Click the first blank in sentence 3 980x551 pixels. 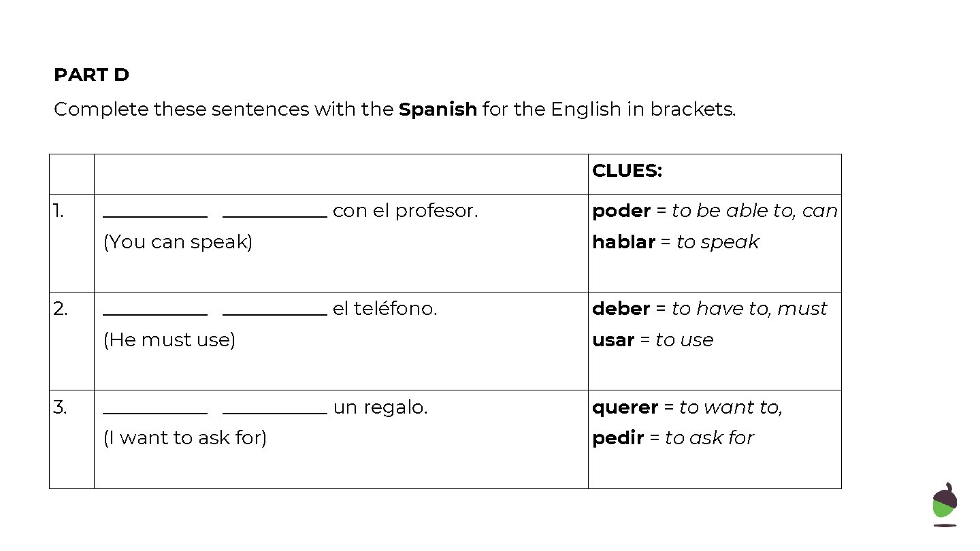[x=155, y=412]
